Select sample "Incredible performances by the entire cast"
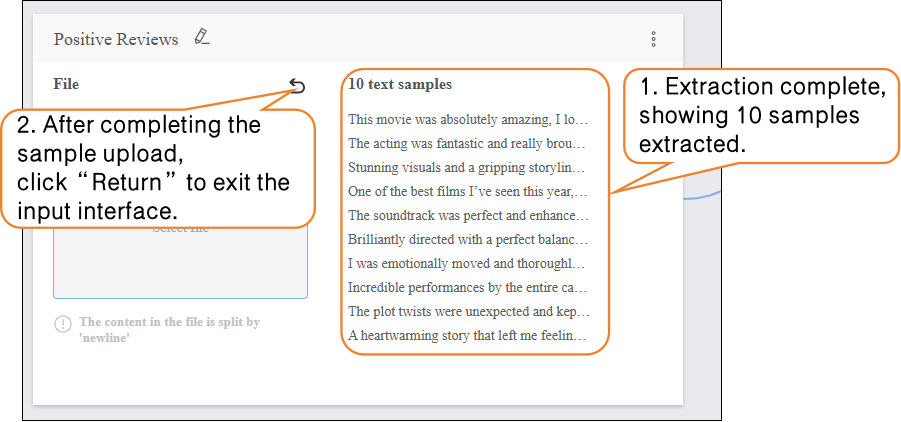The image size is (901, 422). [468, 287]
